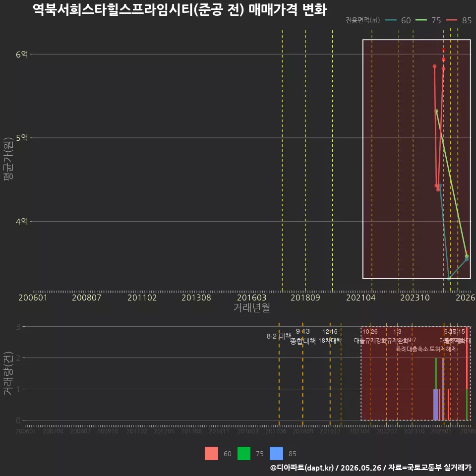Select the green 75 line key in the top legend
The image size is (476, 476).
point(421,20)
